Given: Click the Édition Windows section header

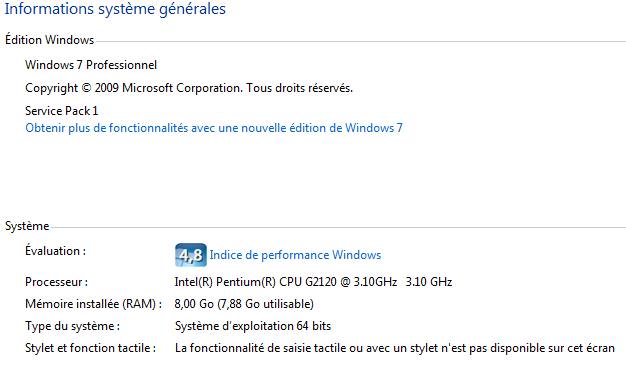Looking at the screenshot, I should (x=50, y=40).
